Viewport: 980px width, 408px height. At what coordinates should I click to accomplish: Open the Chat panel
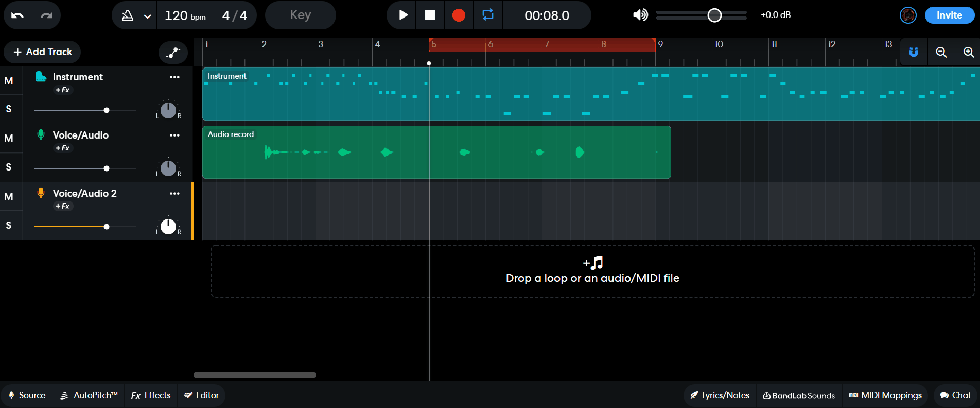955,395
